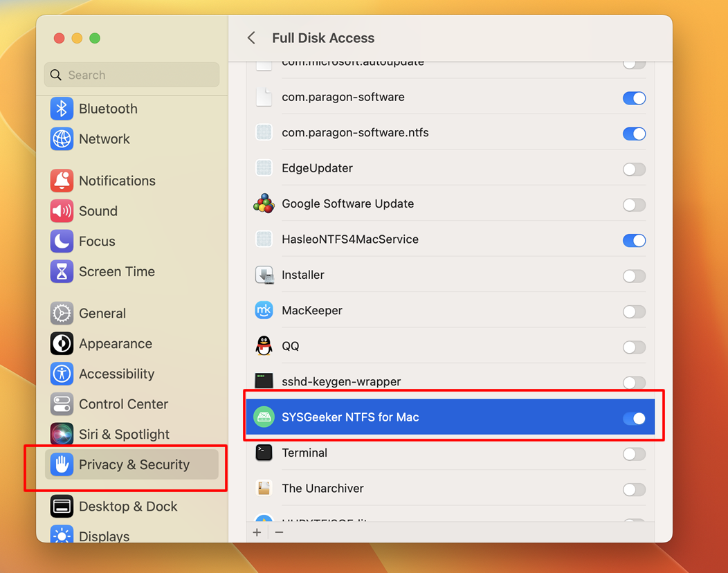Click the Installer app icon
This screenshot has width=728, height=573.
click(264, 275)
